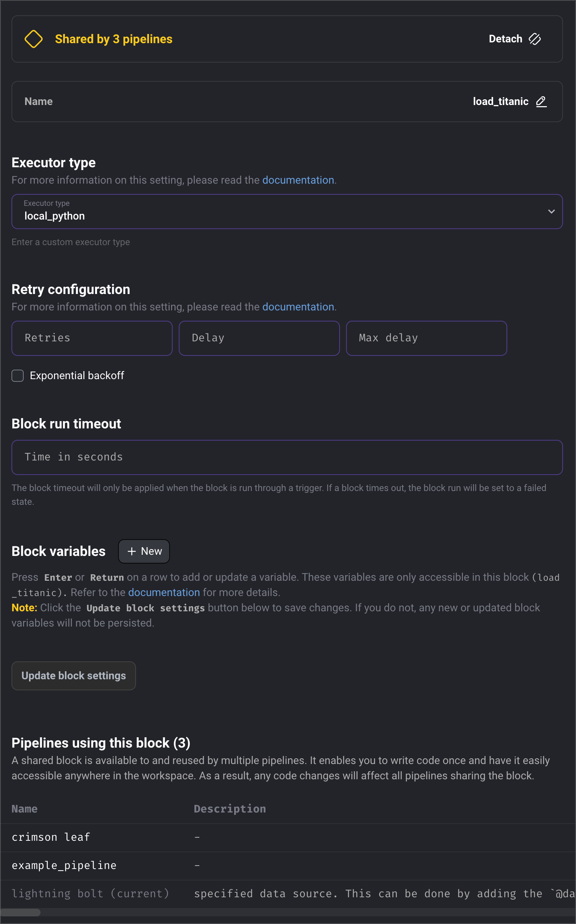Click the horizontal scrollbar thumb at bottom
This screenshot has width=576, height=924.
tap(21, 913)
